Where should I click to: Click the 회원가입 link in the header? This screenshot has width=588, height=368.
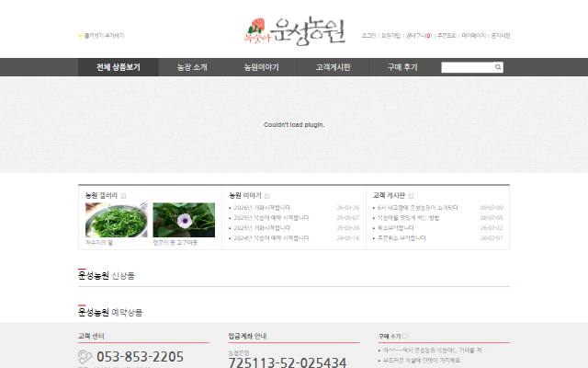(x=391, y=36)
